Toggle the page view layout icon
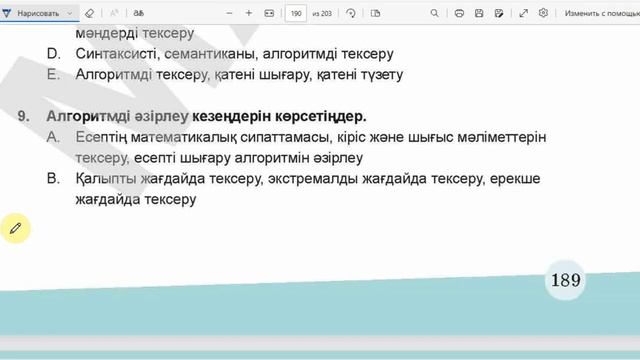 click(375, 13)
